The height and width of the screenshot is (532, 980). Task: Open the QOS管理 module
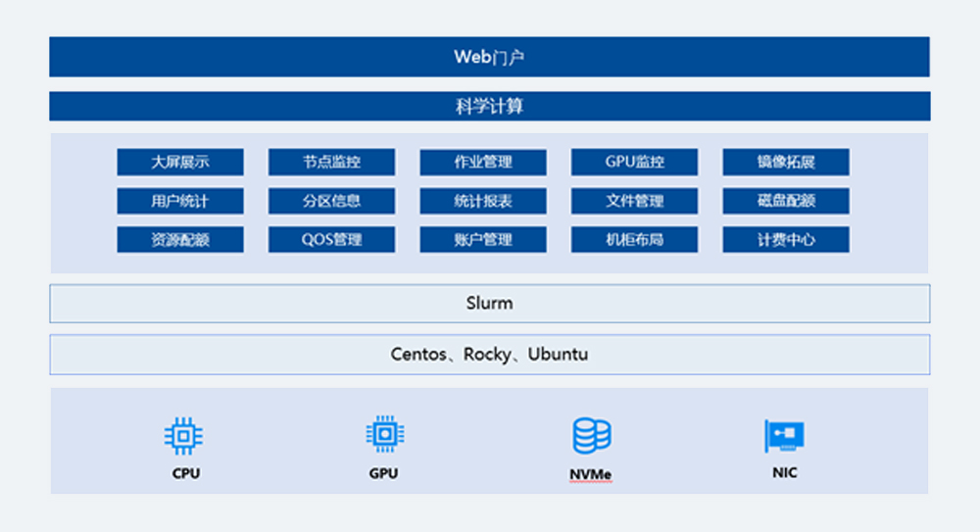[331, 239]
